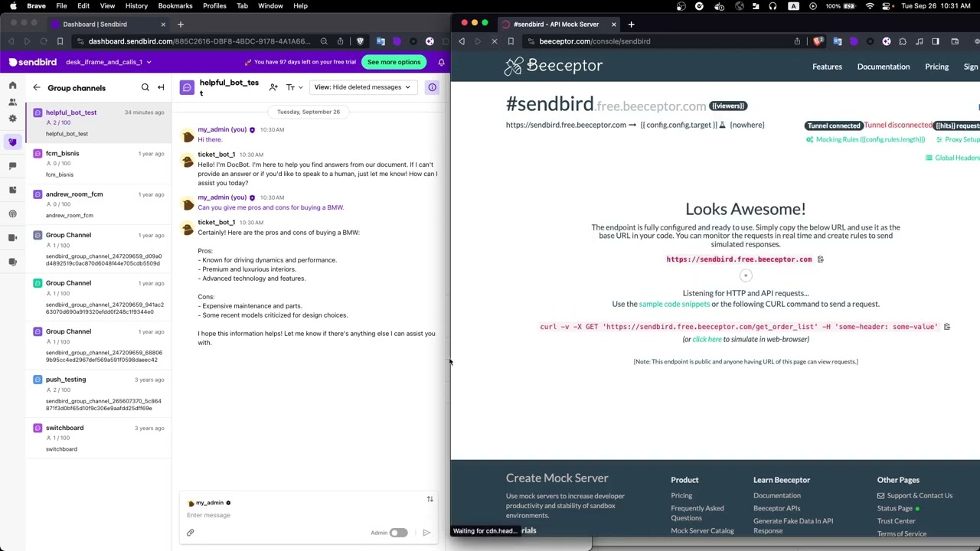This screenshot has height=551, width=980.
Task: Open new tab in Sendbird dashboard window
Action: [181, 24]
